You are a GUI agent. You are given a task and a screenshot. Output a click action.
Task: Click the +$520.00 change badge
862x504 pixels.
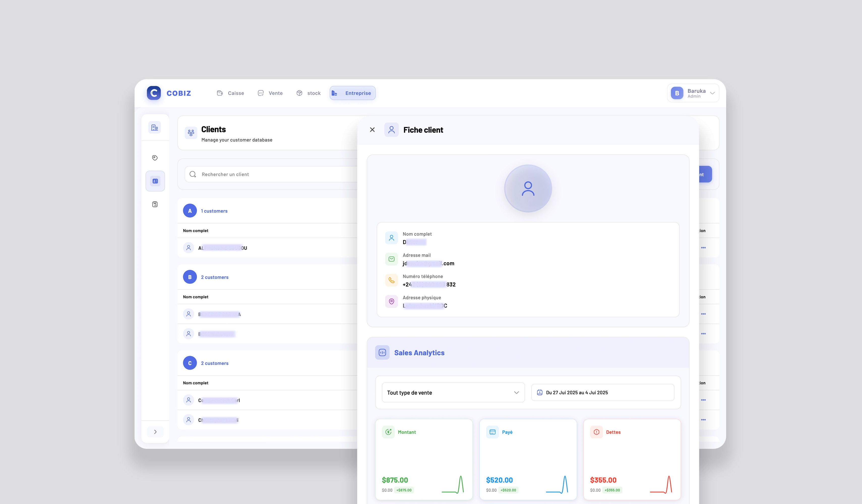pyautogui.click(x=508, y=490)
